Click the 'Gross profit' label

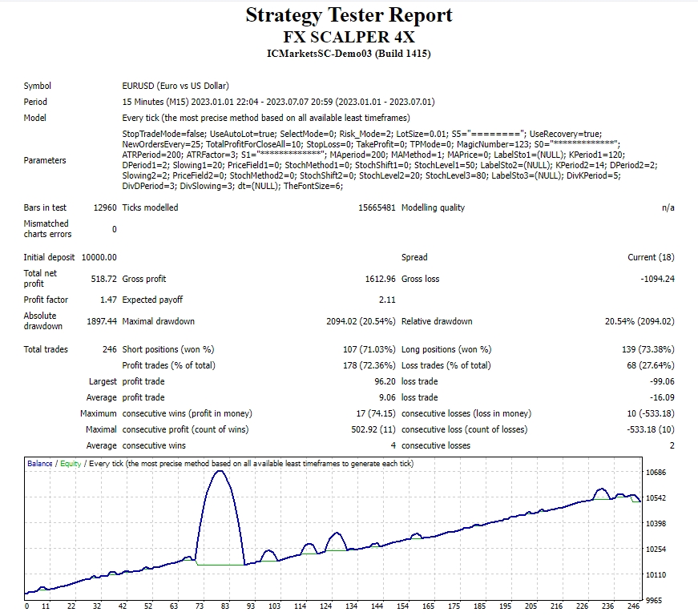(x=143, y=279)
